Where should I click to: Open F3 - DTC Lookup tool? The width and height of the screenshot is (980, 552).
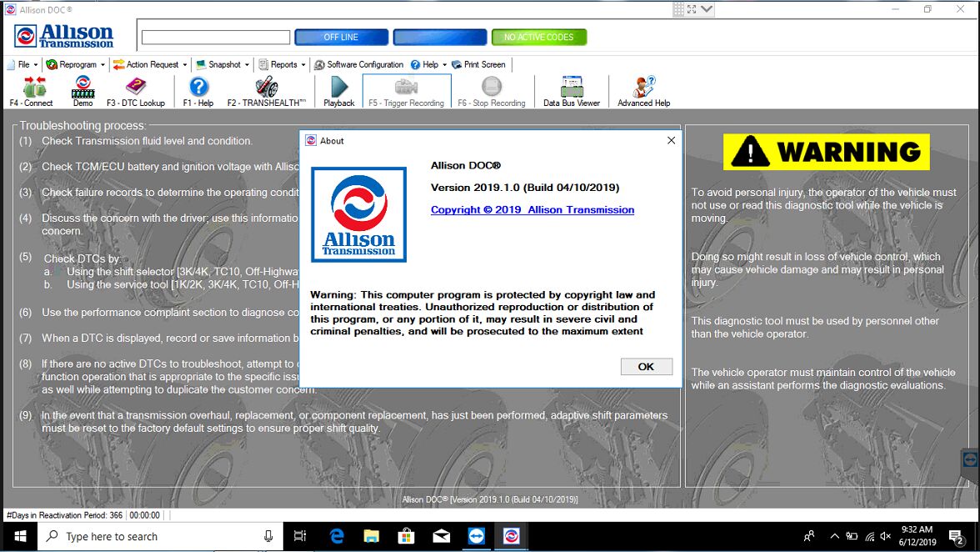[136, 91]
